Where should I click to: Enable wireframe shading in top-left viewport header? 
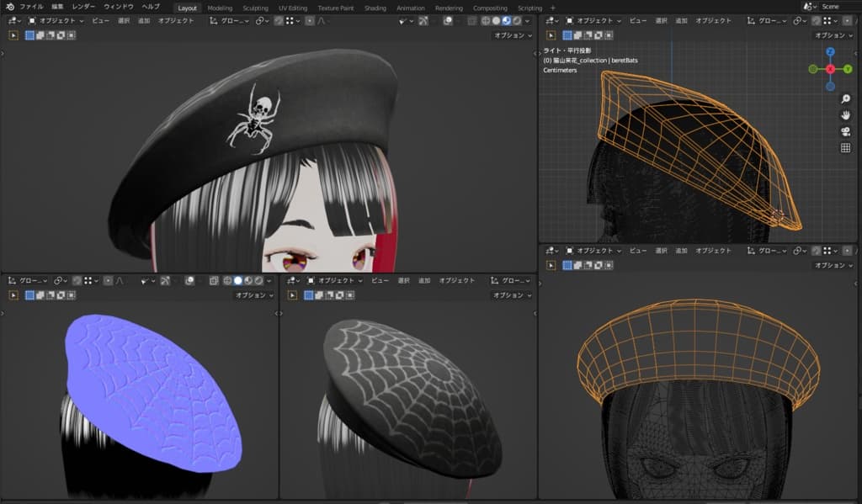[485, 21]
